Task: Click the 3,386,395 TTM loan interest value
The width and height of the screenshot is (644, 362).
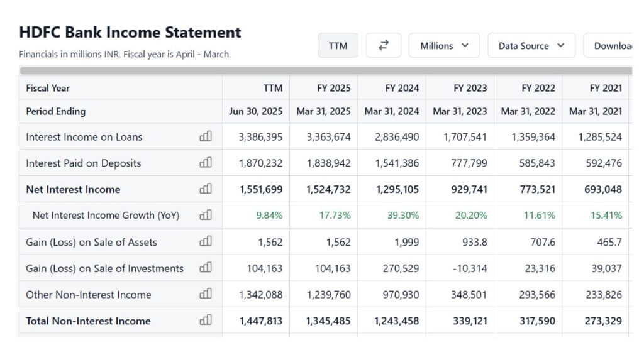Action: (260, 136)
